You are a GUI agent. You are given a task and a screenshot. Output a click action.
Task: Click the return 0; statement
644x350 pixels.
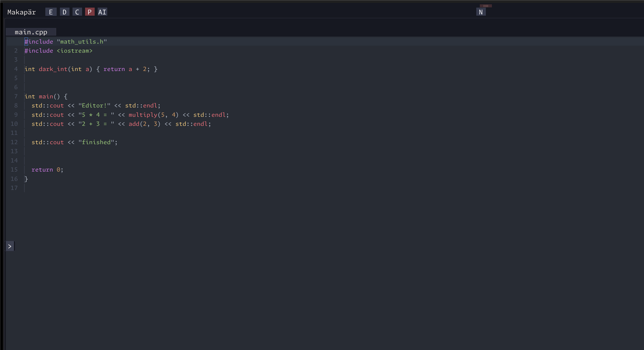pyautogui.click(x=47, y=170)
